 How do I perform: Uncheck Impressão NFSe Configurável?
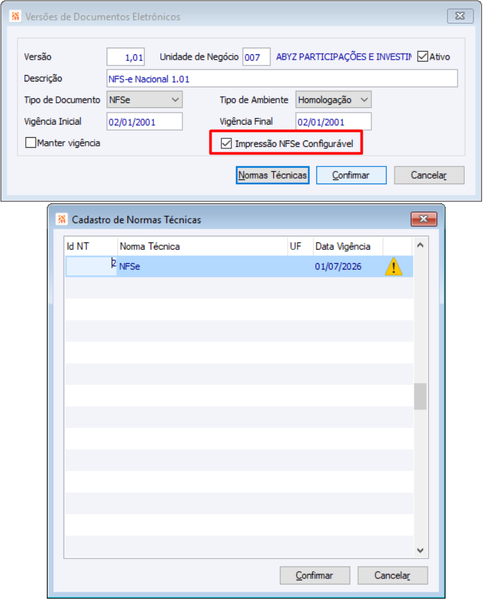226,144
